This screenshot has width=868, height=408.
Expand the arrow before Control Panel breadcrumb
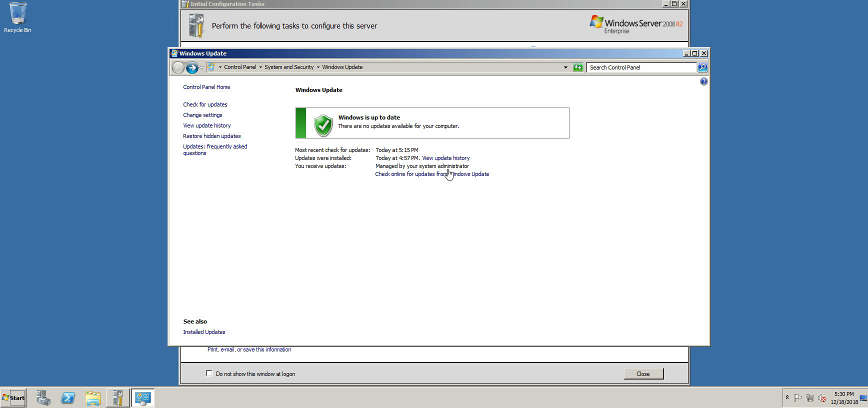(220, 67)
